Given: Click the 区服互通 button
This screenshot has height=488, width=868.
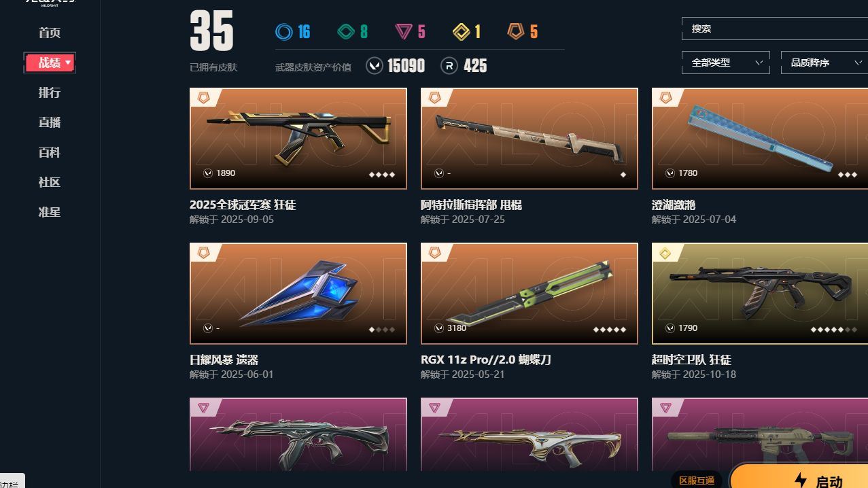Looking at the screenshot, I should coord(697,481).
